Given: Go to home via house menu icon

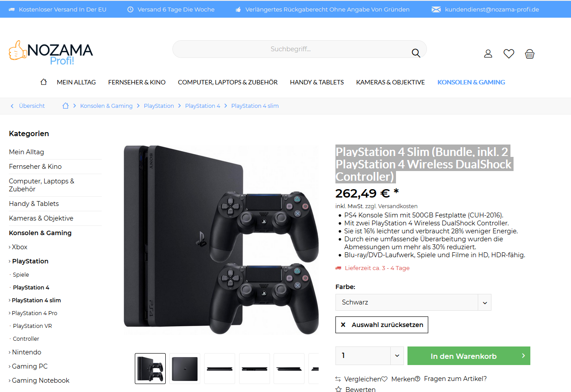Looking at the screenshot, I should [x=43, y=82].
